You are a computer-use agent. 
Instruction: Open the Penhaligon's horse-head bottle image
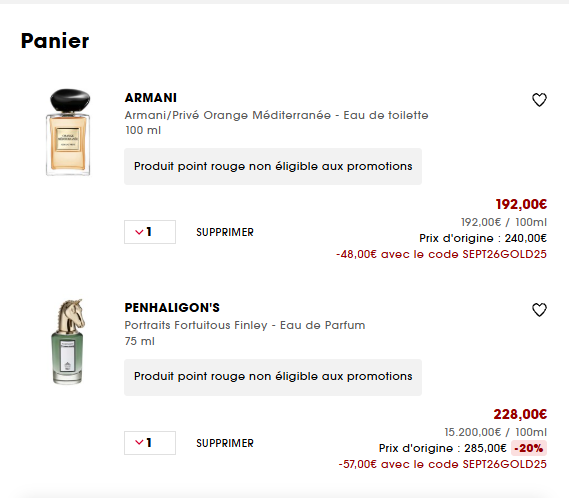click(x=68, y=342)
